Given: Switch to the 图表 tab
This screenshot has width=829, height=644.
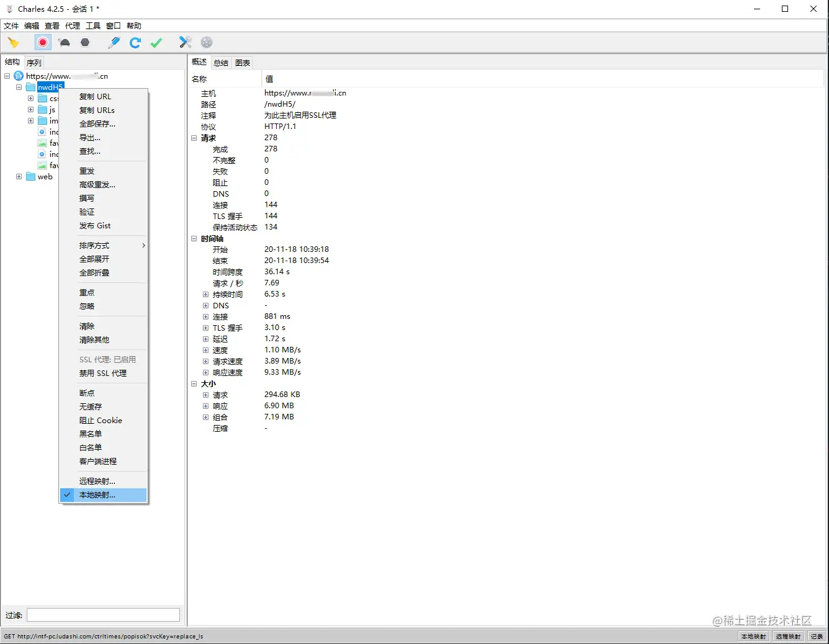Looking at the screenshot, I should (243, 63).
